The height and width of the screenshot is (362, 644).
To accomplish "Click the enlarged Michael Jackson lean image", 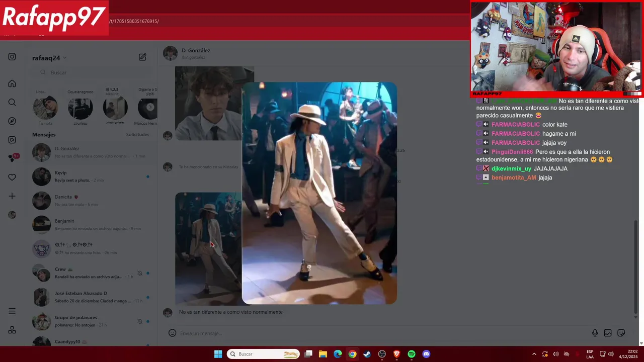I will point(319,193).
